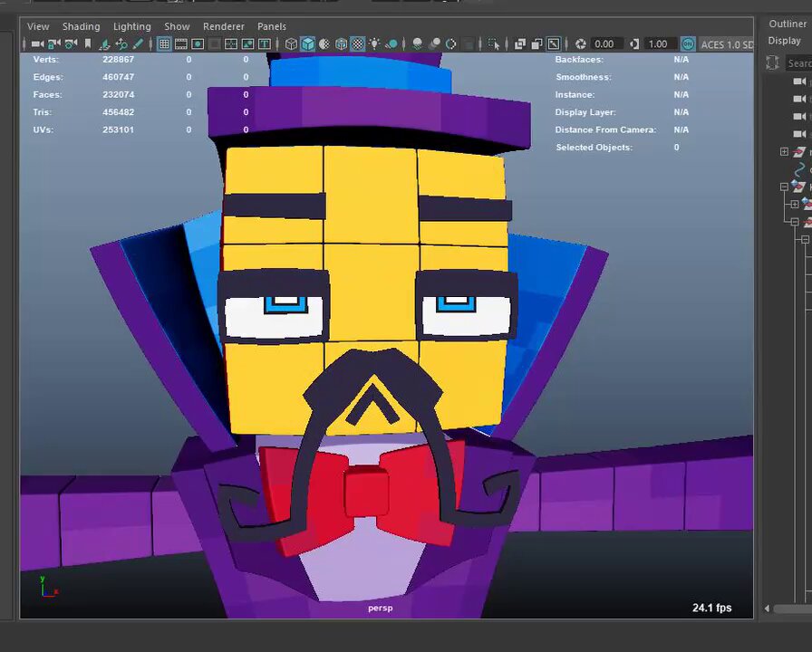Image resolution: width=812 pixels, height=652 pixels.
Task: Toggle Safe Action overlay
Action: (247, 44)
